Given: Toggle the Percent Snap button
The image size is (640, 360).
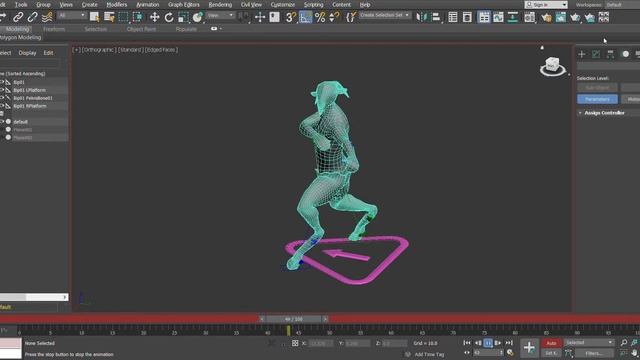Looking at the screenshot, I should pos(320,17).
